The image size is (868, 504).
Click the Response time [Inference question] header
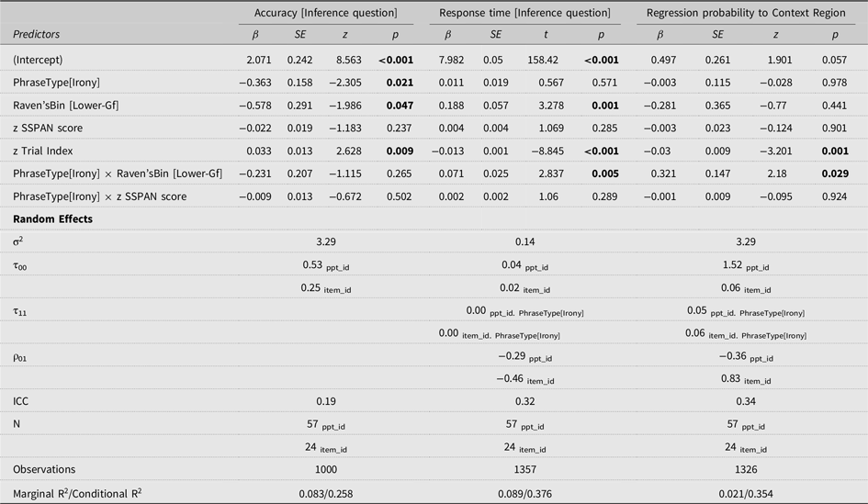pos(524,13)
